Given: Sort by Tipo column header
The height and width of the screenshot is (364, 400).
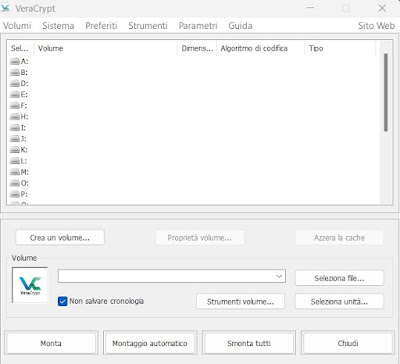Looking at the screenshot, I should tap(340, 48).
